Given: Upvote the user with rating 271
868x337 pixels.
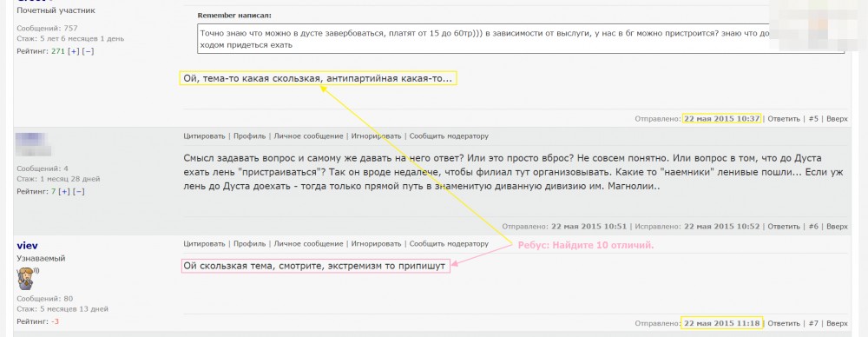Looking at the screenshot, I should (x=73, y=51).
